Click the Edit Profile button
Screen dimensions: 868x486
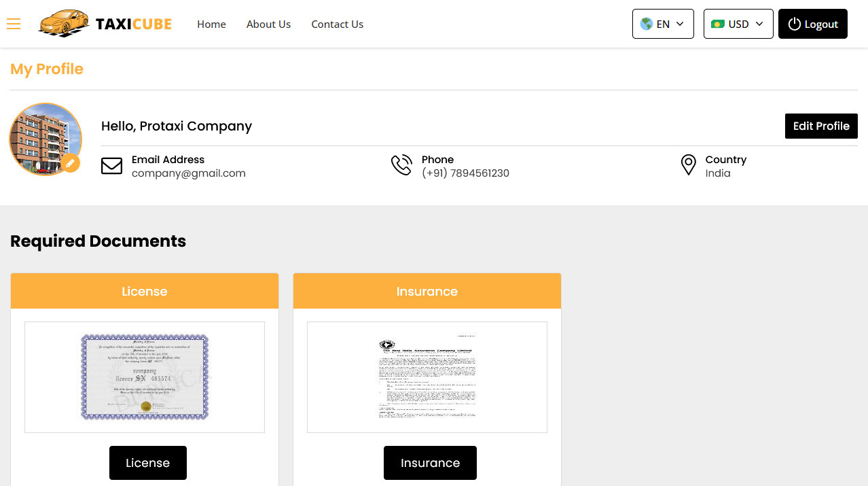(821, 126)
